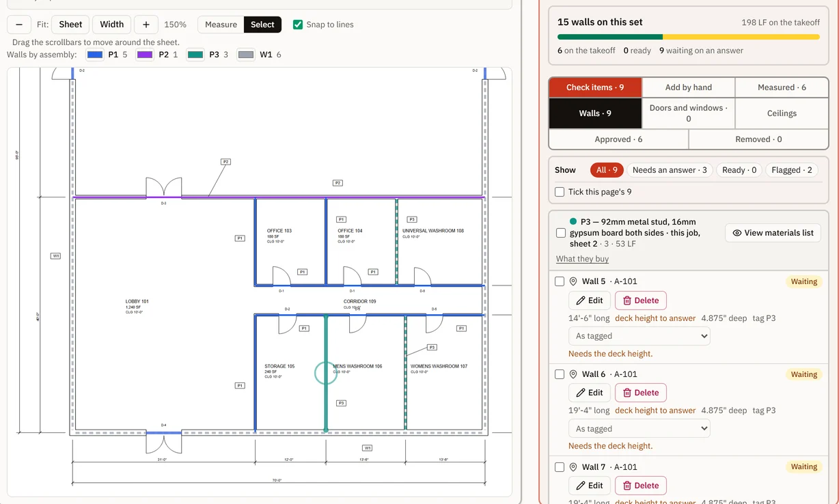Open the Measured · 6 tab
839x504 pixels.
pos(782,87)
